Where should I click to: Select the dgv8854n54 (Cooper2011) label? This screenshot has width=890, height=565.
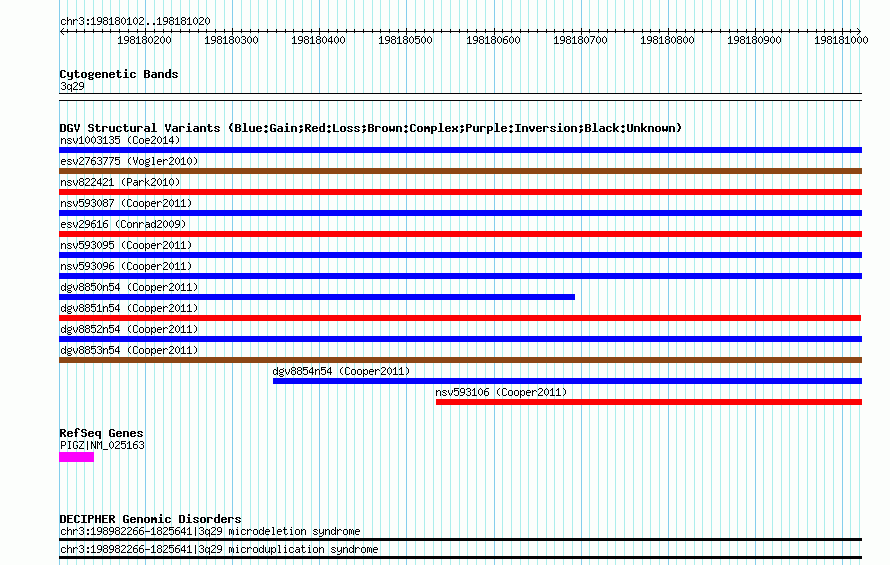coord(341,371)
